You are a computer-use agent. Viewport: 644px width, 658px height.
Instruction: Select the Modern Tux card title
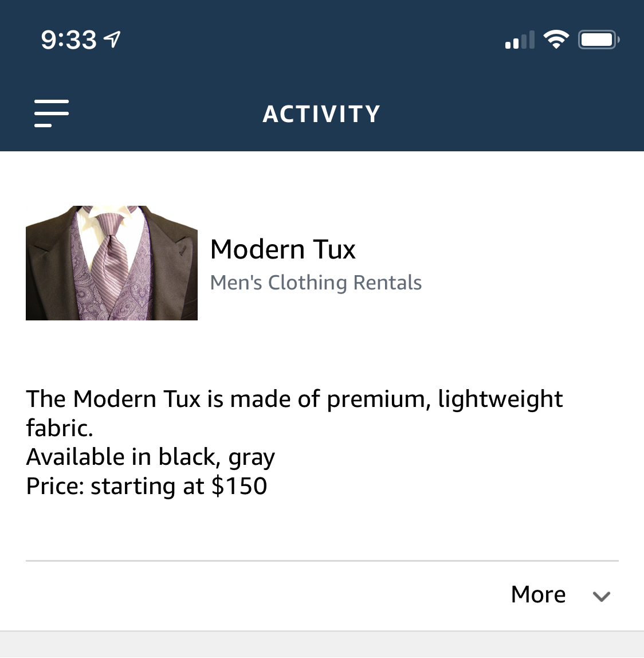coord(282,250)
